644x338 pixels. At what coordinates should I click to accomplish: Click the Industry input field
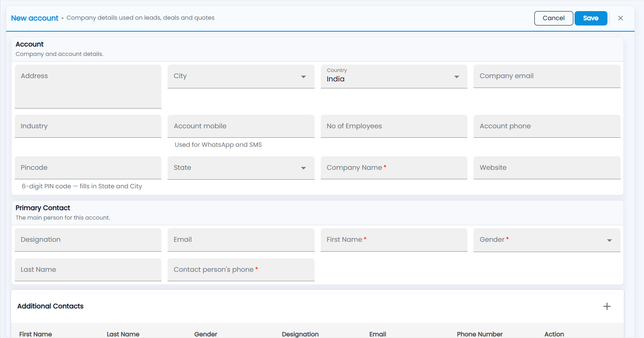[x=88, y=126]
